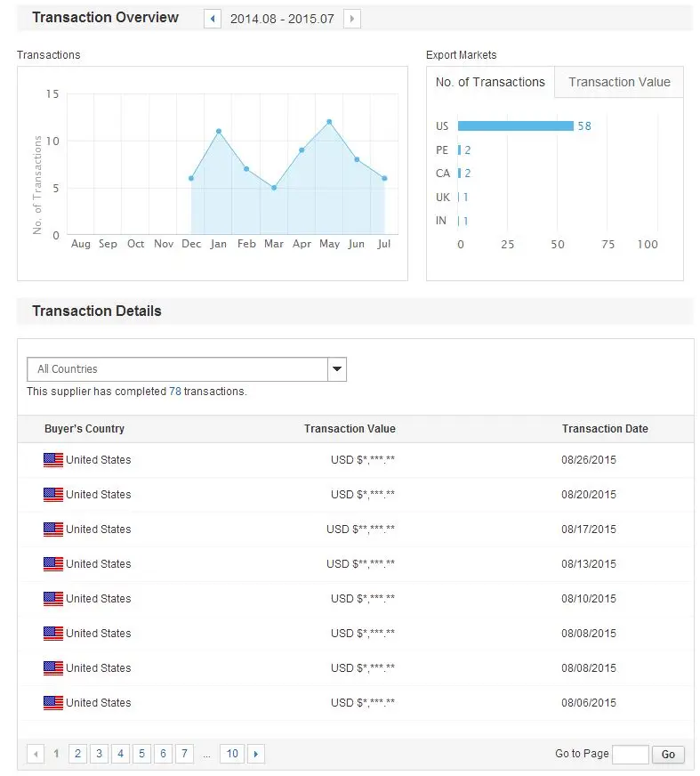Click the next period arrow beside date range
This screenshot has width=700, height=776.
[352, 19]
